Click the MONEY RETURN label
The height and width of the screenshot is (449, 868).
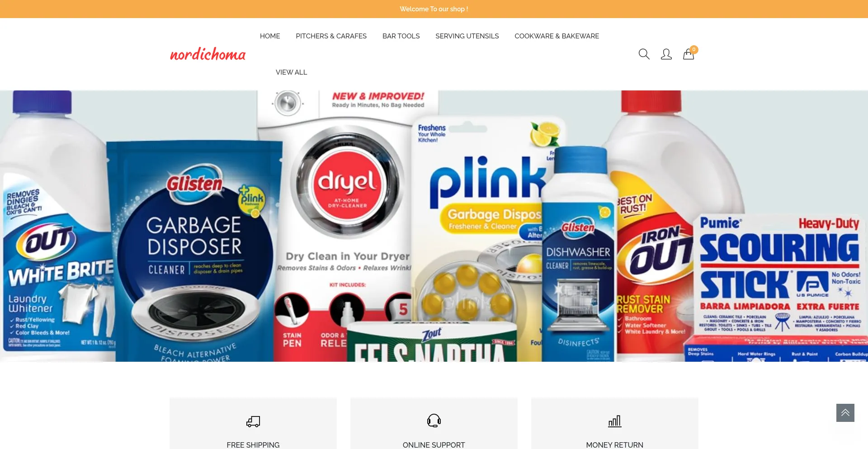(x=615, y=445)
